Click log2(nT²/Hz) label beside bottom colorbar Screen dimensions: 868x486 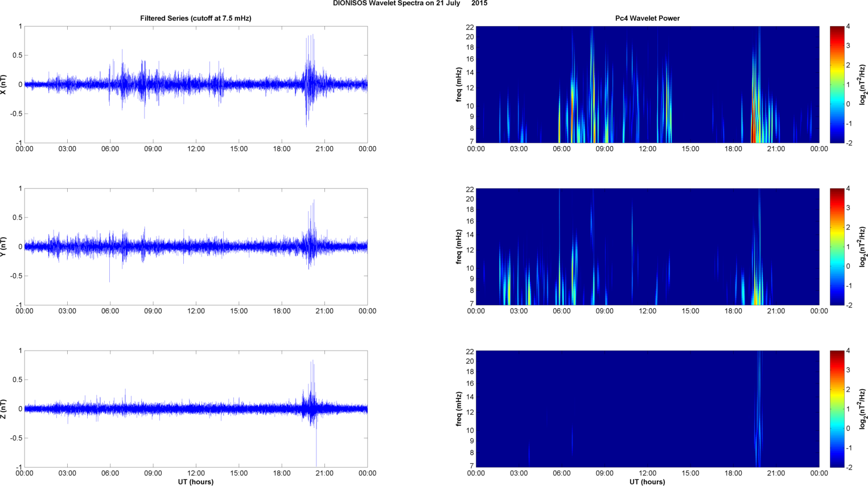[863, 409]
